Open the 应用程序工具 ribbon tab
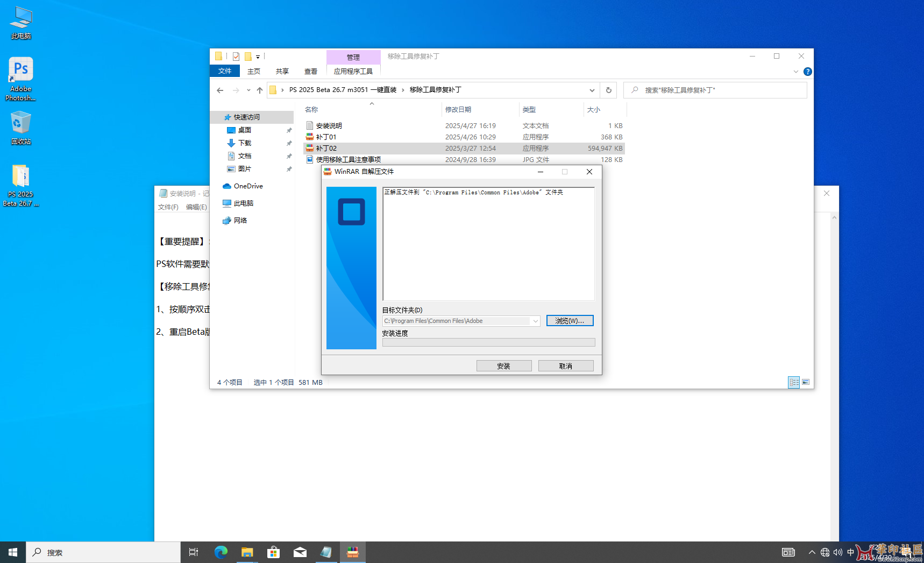924x563 pixels. coord(353,71)
